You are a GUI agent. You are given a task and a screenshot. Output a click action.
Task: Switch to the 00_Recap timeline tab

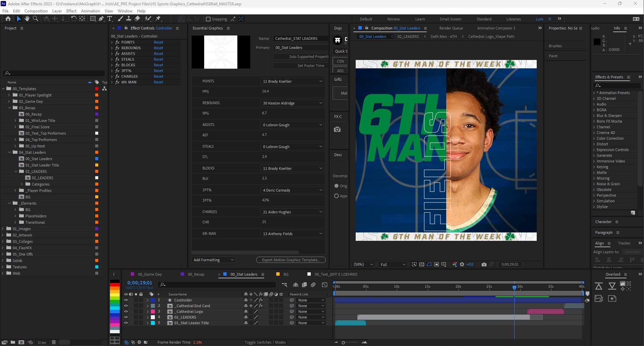(x=196, y=274)
